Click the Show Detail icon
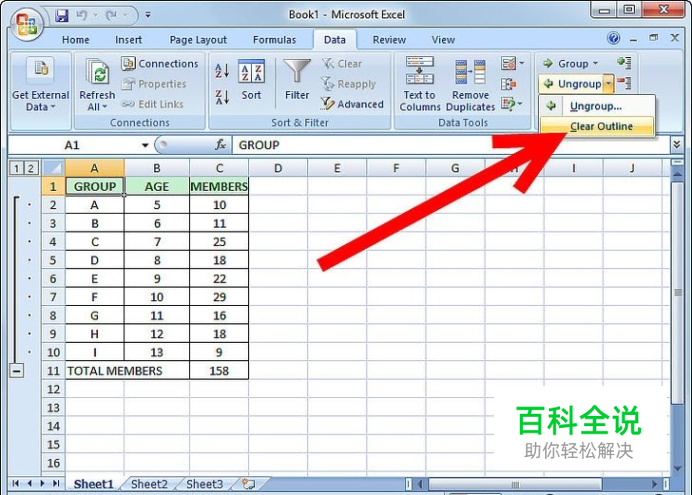 624,63
